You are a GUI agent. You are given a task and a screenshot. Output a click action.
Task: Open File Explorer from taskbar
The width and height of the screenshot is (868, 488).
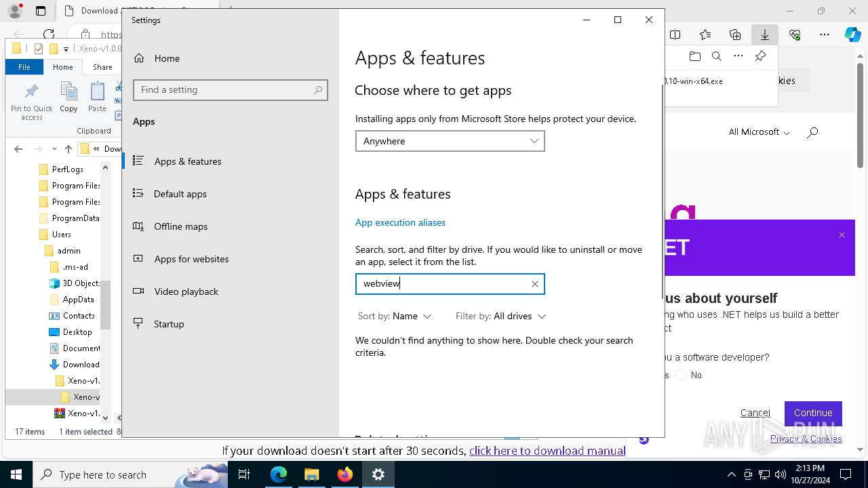click(312, 474)
